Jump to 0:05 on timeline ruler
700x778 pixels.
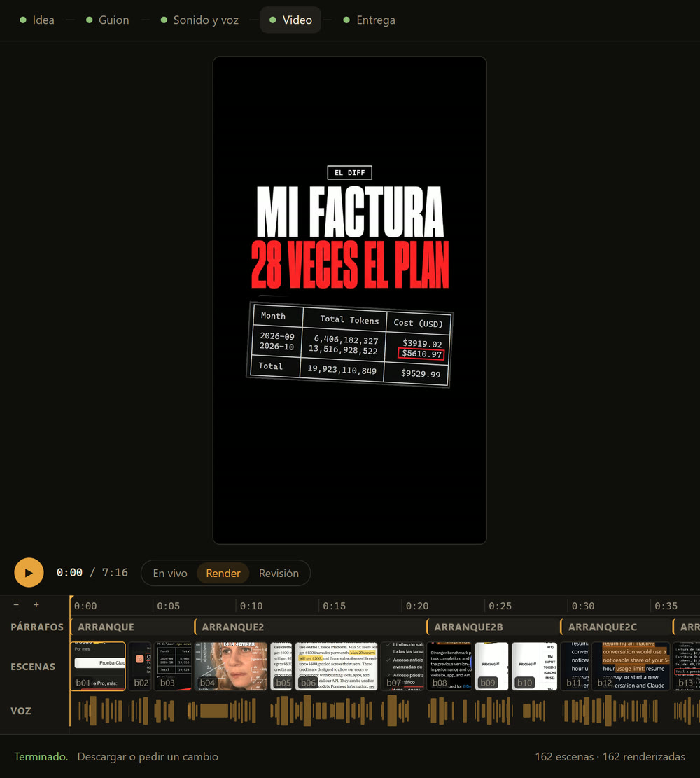click(x=168, y=606)
